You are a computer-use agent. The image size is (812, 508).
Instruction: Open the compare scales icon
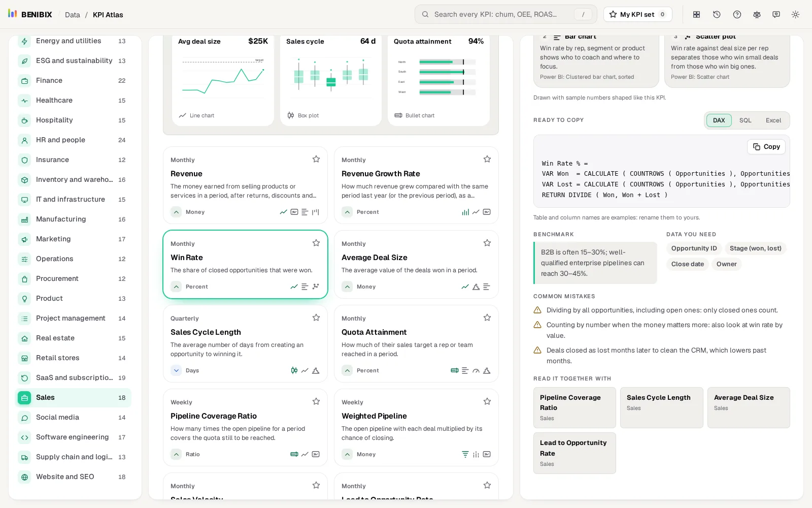(x=757, y=15)
